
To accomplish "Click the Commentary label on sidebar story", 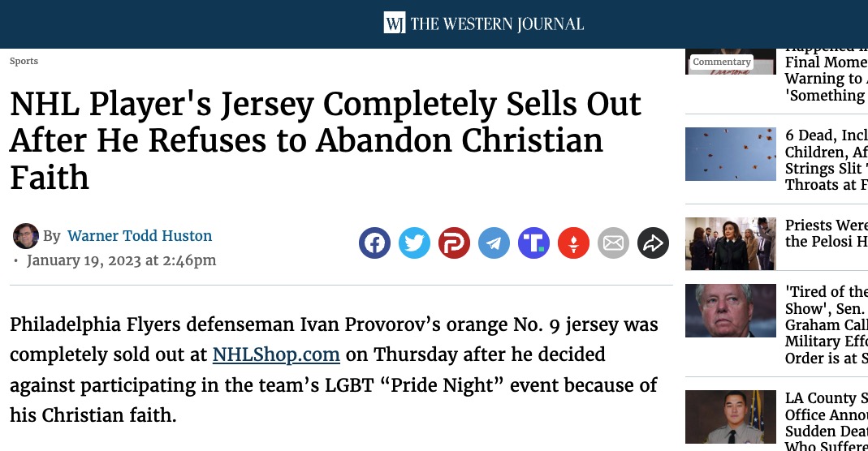I will pyautogui.click(x=722, y=62).
